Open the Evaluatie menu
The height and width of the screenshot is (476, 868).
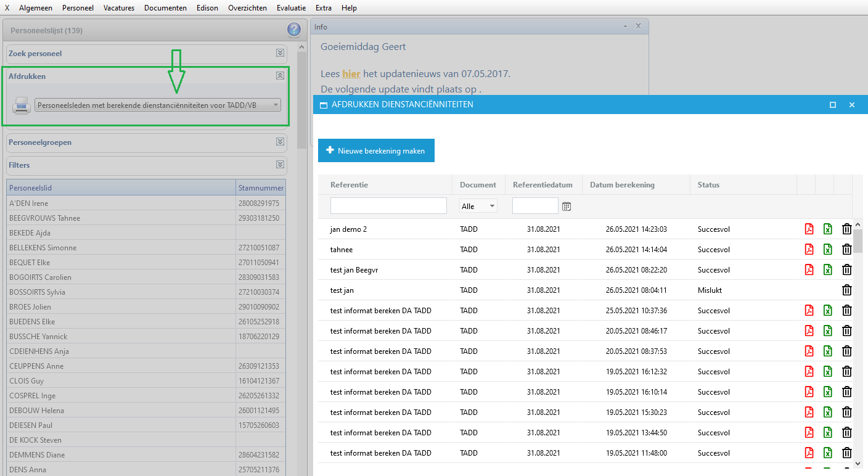pos(292,8)
